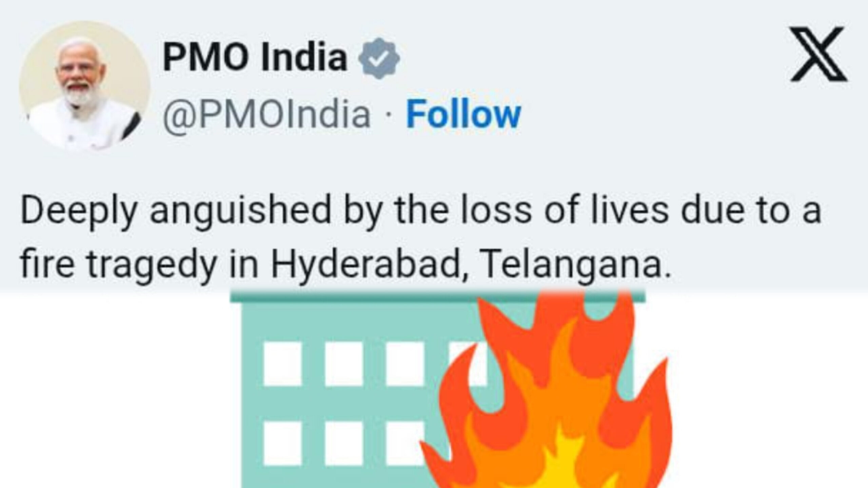Open the @PMOIndia handle
The height and width of the screenshot is (488, 868).
(x=267, y=116)
